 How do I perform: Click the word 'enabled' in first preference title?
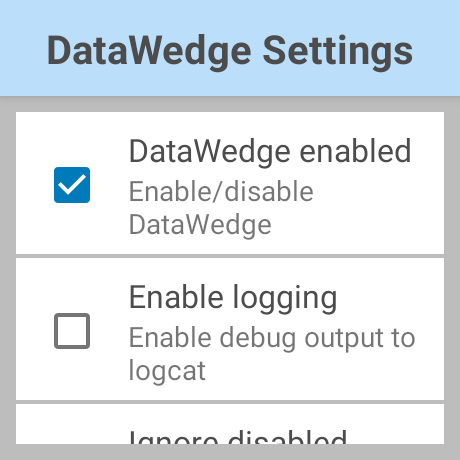tap(355, 151)
